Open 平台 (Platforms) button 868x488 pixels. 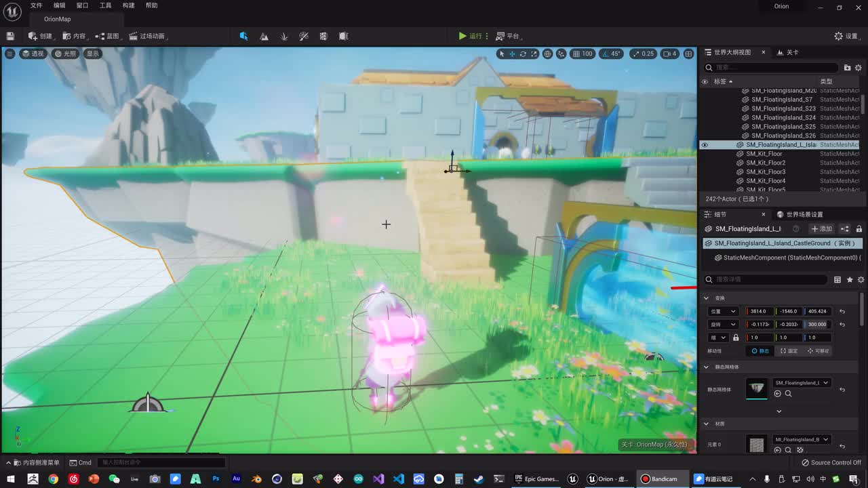tap(508, 36)
